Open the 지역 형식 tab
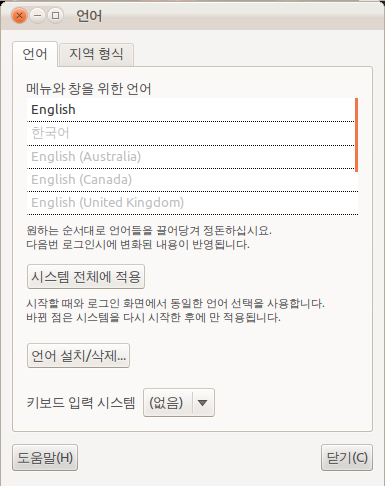 96,54
